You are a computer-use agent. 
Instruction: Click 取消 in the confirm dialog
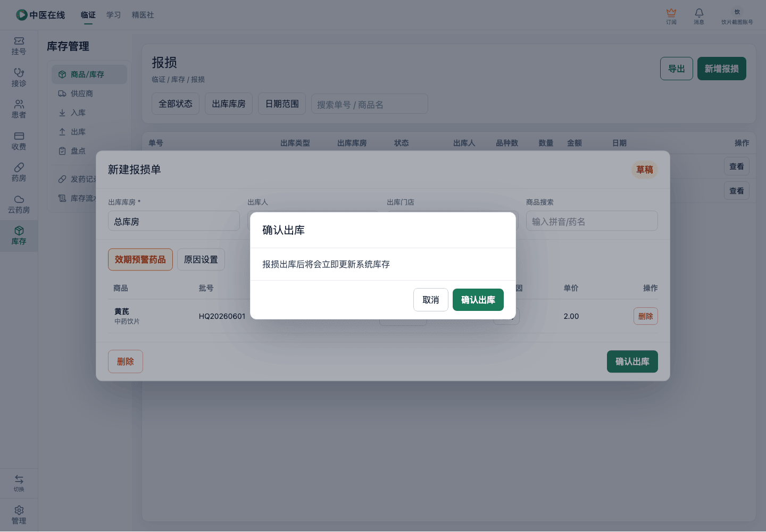[431, 300]
